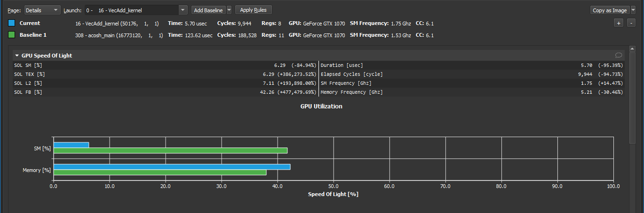644x213 pixels.
Task: Click the comment bubble icon in GPU Speed Of Light header
Action: (x=619, y=55)
